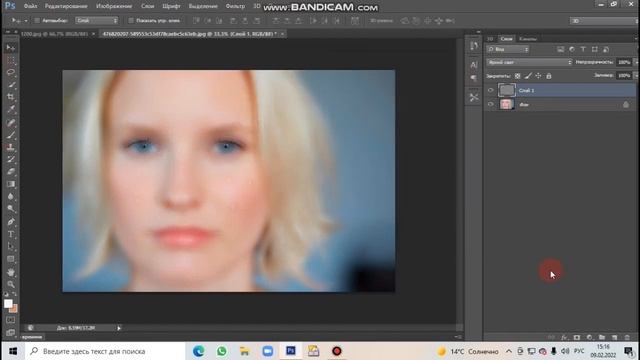640x360 pixels.
Task: Select the Clone Stamp tool
Action: (11, 147)
